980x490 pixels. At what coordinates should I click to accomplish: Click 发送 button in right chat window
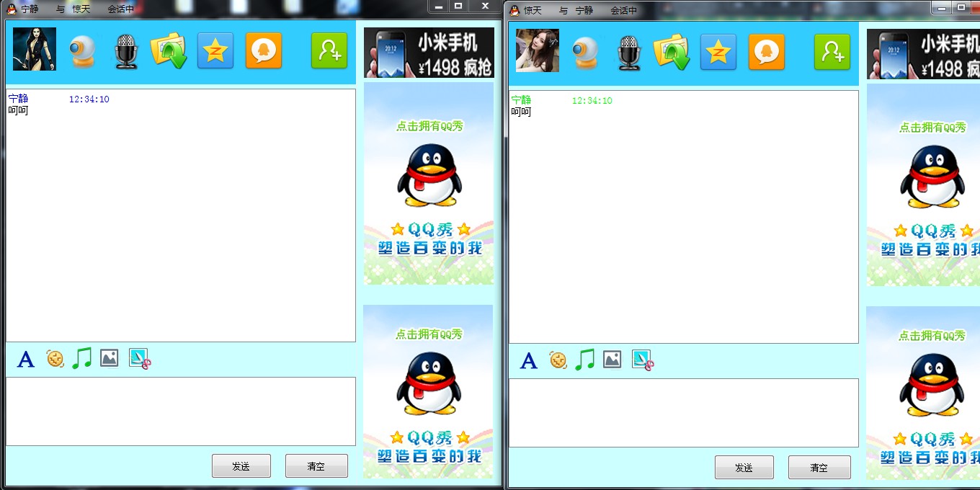744,468
